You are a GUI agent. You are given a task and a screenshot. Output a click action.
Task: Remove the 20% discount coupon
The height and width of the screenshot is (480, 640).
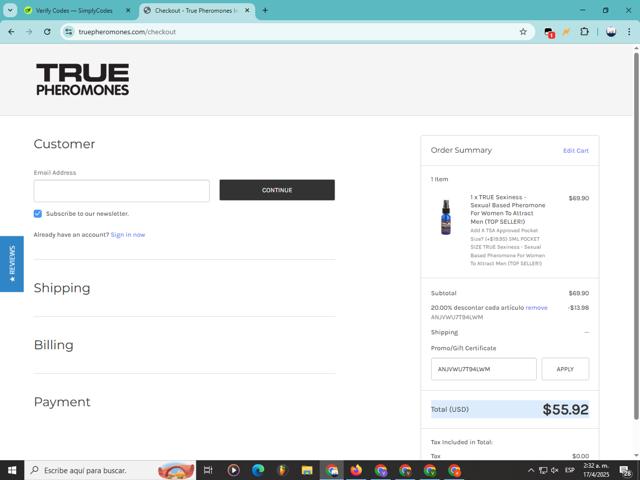click(536, 308)
